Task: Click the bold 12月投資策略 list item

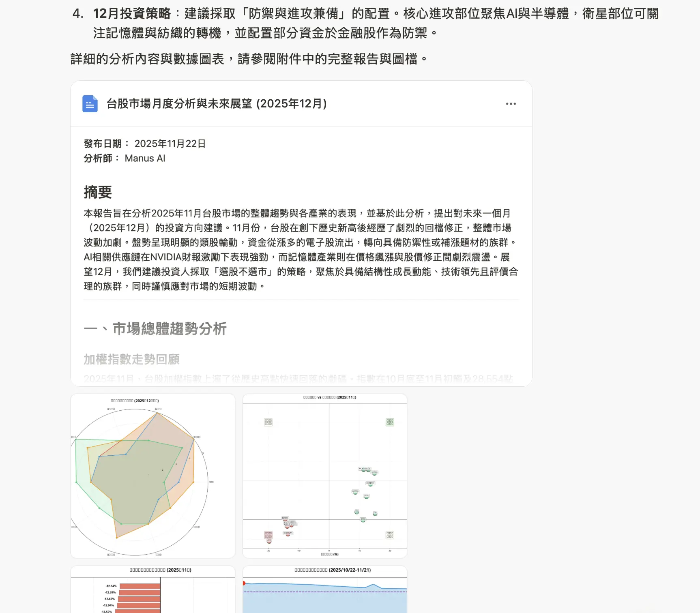Action: 132,13
